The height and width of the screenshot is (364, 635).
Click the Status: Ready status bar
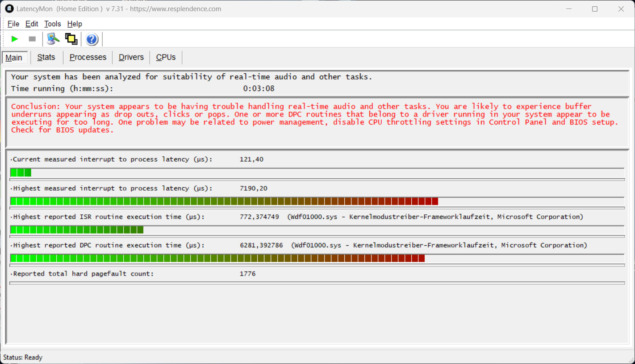click(23, 357)
